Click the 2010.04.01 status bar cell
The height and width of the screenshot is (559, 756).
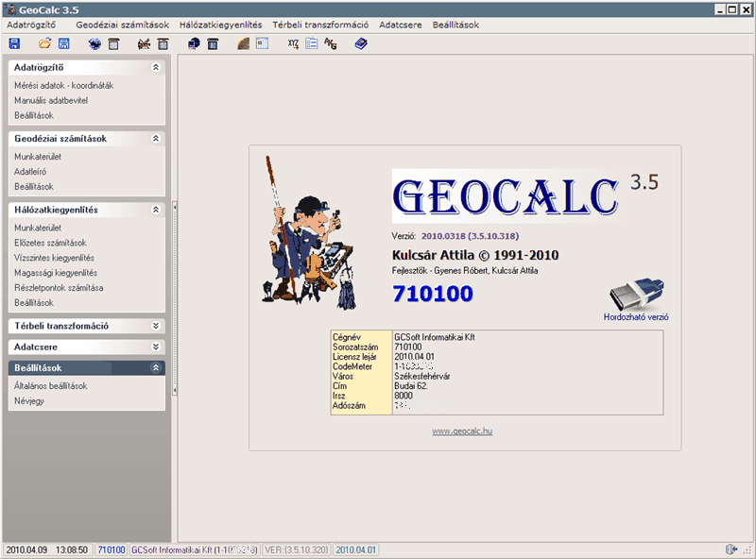pos(356,550)
